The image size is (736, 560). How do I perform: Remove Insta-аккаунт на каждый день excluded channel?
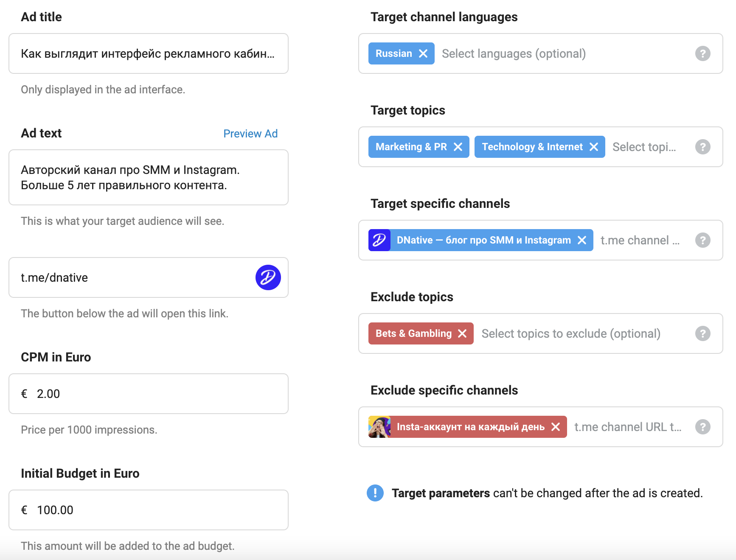tap(556, 427)
